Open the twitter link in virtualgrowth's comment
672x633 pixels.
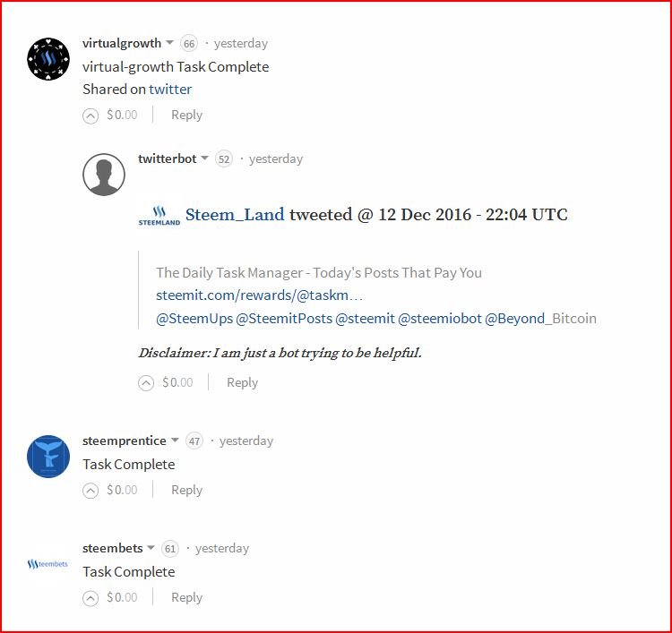170,89
